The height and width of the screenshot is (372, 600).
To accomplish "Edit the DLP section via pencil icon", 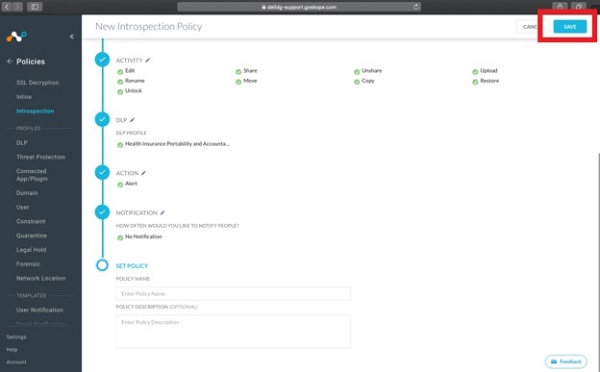I will (x=132, y=120).
